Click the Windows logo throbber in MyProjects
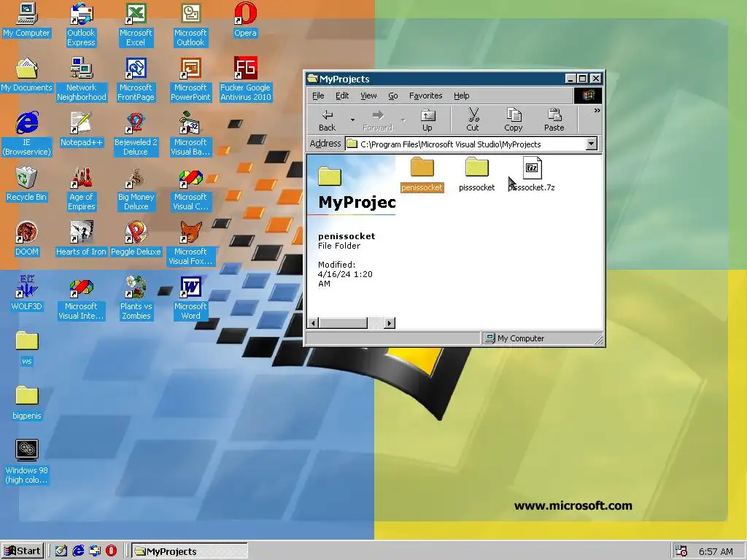The height and width of the screenshot is (560, 747). click(587, 96)
